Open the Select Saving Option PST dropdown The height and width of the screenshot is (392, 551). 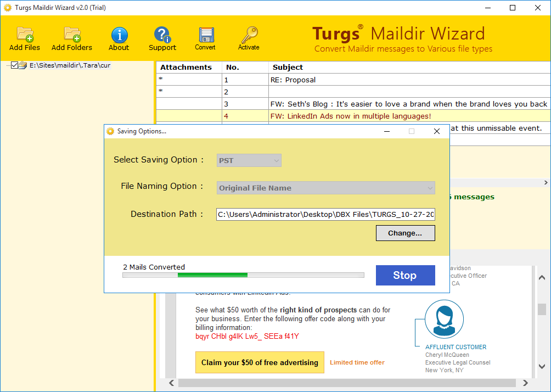tap(249, 160)
